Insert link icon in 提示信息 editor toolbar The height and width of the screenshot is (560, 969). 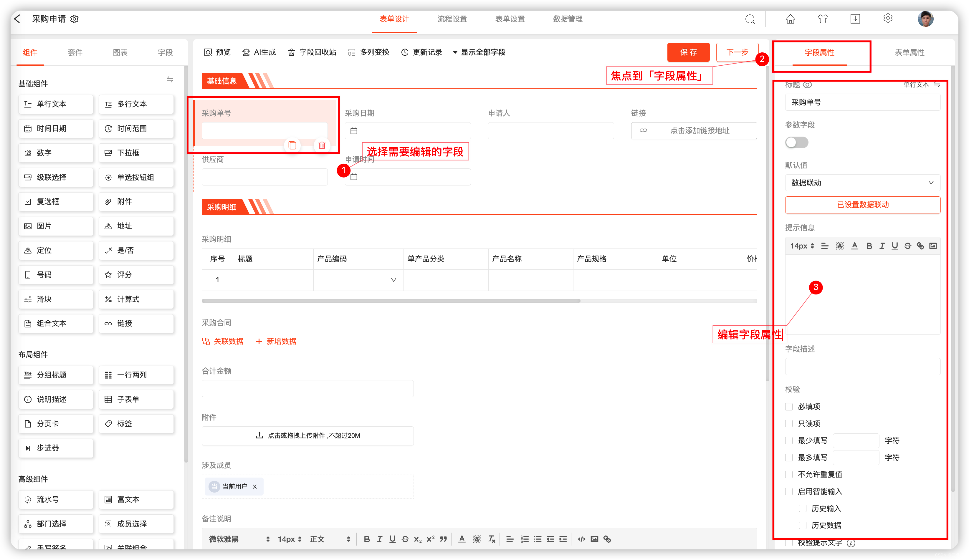[x=920, y=246]
